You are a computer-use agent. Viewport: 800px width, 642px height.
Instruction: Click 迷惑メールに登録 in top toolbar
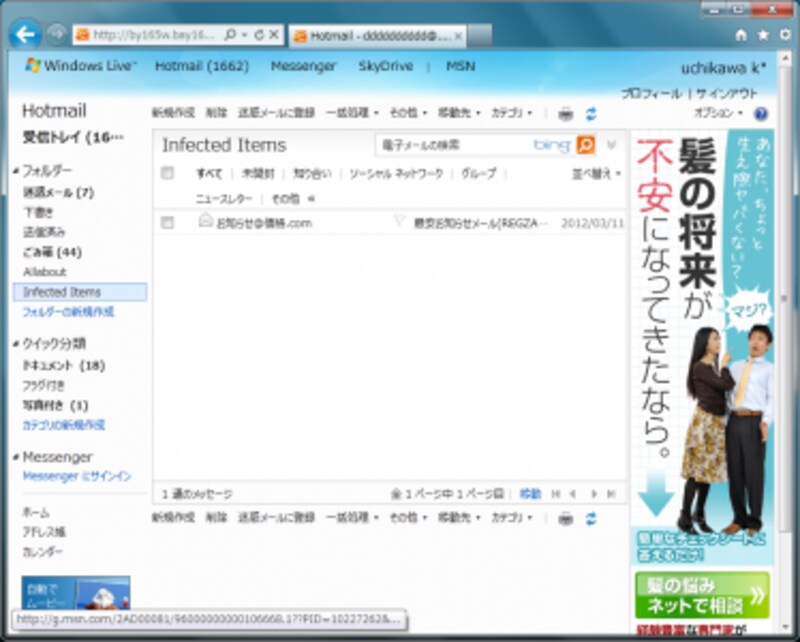coord(276,113)
